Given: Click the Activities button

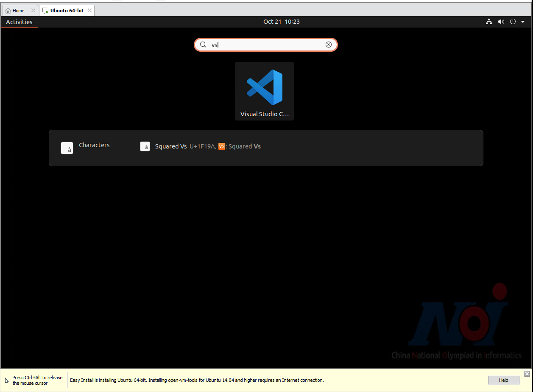Looking at the screenshot, I should [x=19, y=22].
